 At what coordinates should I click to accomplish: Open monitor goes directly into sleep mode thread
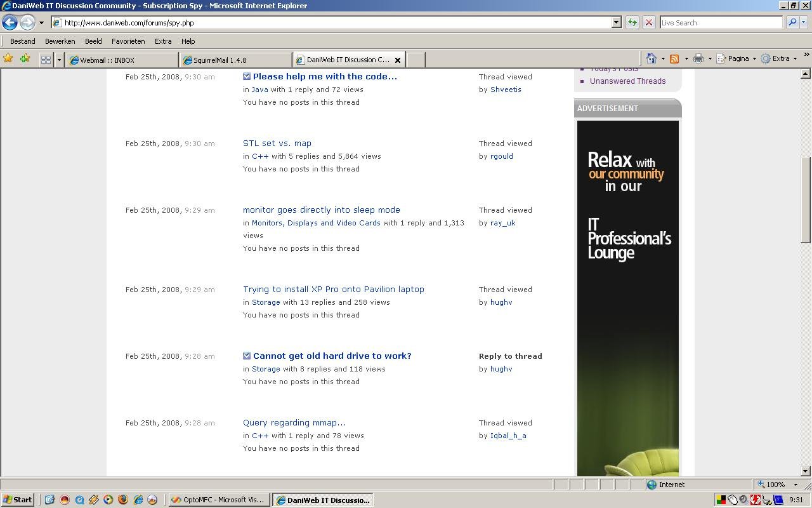[x=322, y=210]
